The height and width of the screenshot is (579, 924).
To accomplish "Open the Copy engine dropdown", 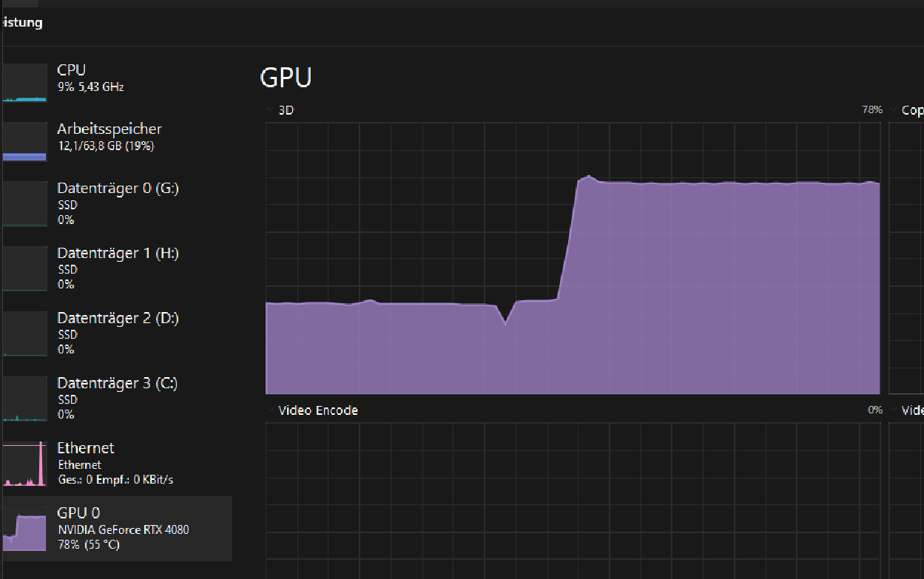I will [x=894, y=110].
